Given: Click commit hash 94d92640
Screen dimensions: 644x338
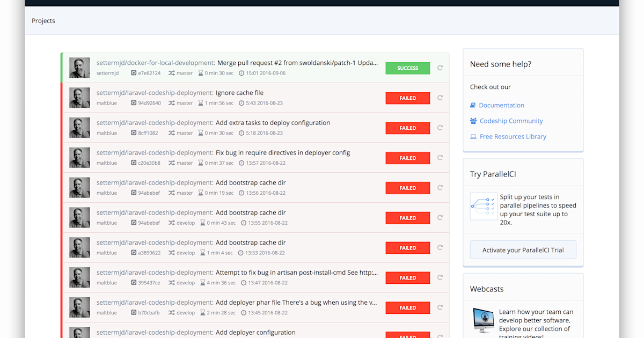Looking at the screenshot, I should click(x=149, y=103).
